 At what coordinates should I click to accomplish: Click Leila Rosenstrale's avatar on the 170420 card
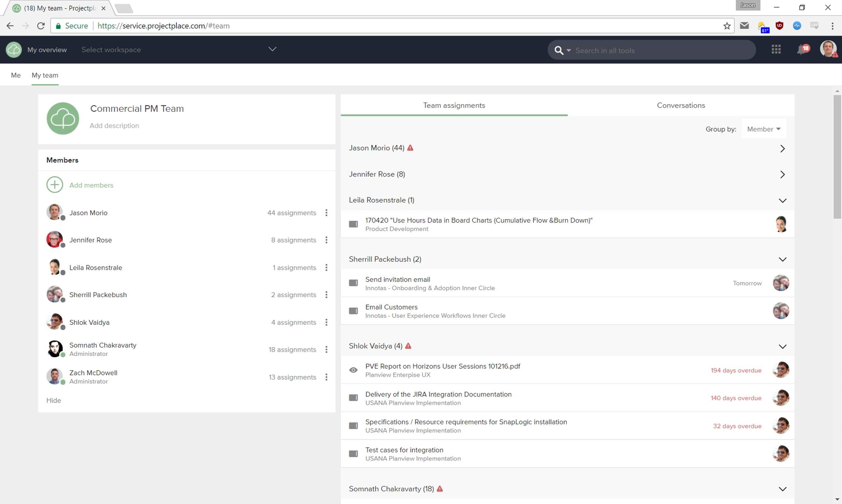coord(781,224)
